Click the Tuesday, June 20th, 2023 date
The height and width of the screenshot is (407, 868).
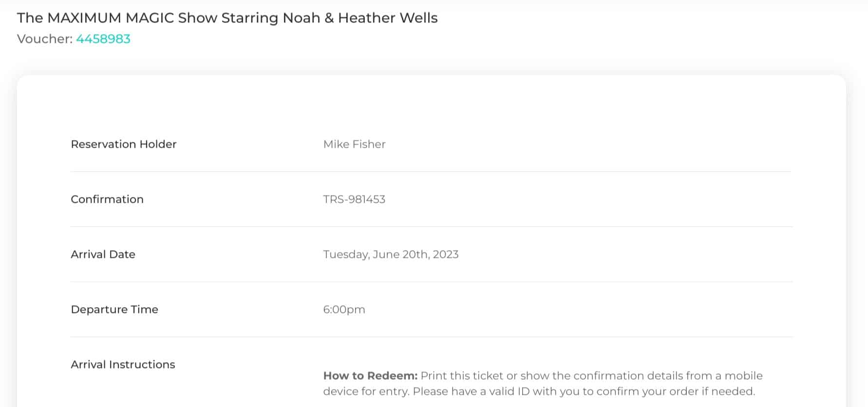[x=391, y=254]
